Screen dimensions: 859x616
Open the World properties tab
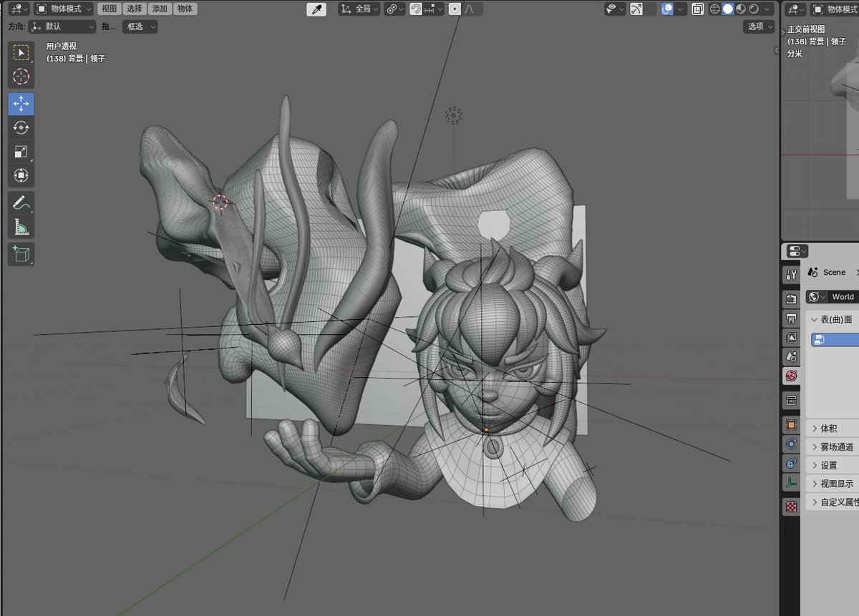[x=791, y=375]
